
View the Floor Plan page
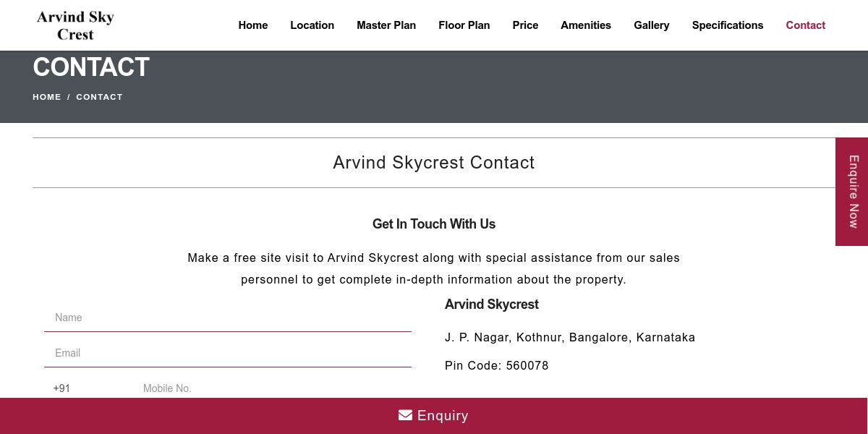(x=464, y=25)
